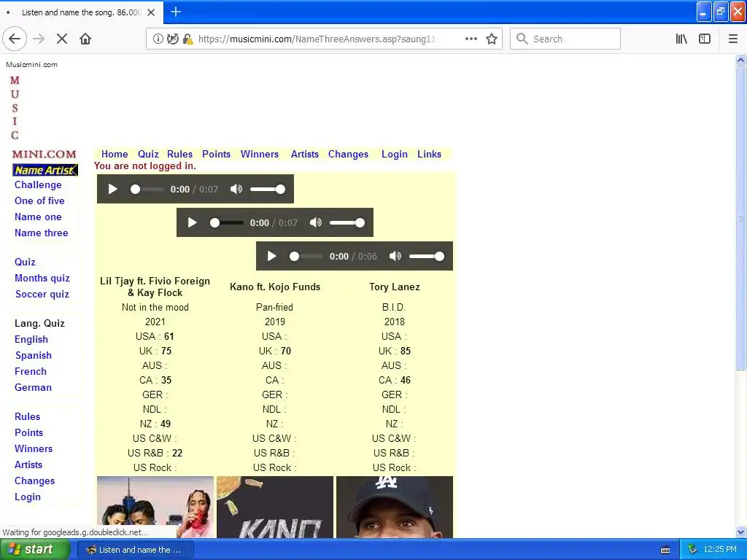
Task: Mute the third audio player
Action: tap(395, 256)
